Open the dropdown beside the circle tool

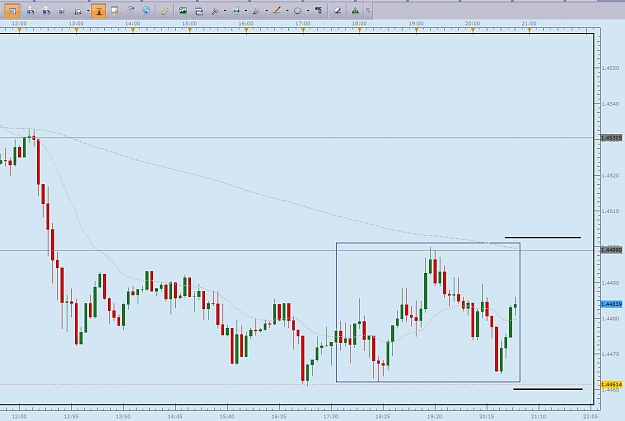308,11
